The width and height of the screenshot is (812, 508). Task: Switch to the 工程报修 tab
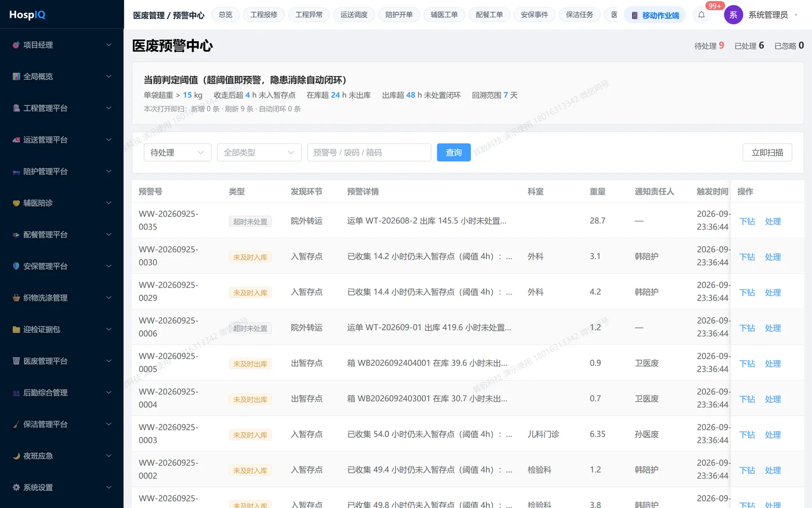tap(264, 15)
